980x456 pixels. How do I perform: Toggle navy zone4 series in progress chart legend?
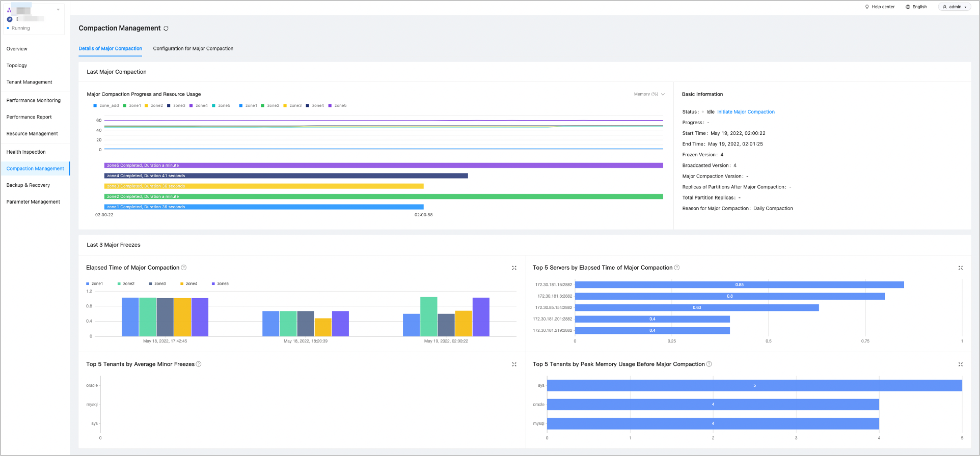click(x=315, y=106)
